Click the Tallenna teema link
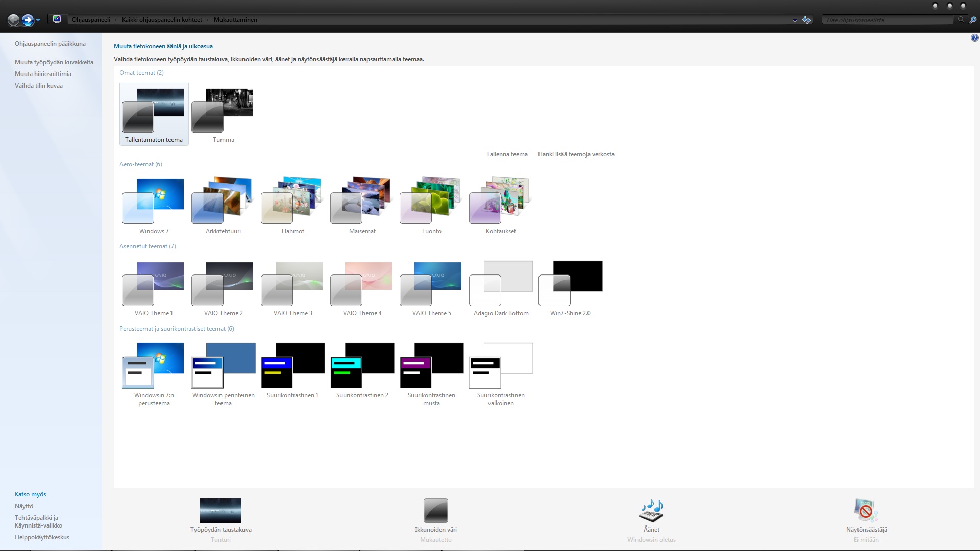The image size is (980, 551). [x=507, y=154]
